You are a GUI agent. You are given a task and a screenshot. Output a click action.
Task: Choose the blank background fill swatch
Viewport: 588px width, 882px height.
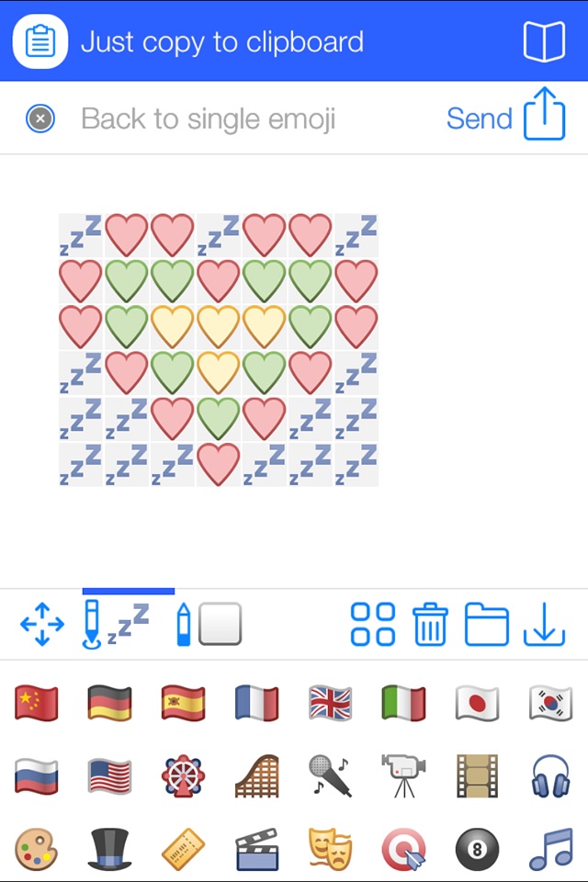(x=220, y=624)
